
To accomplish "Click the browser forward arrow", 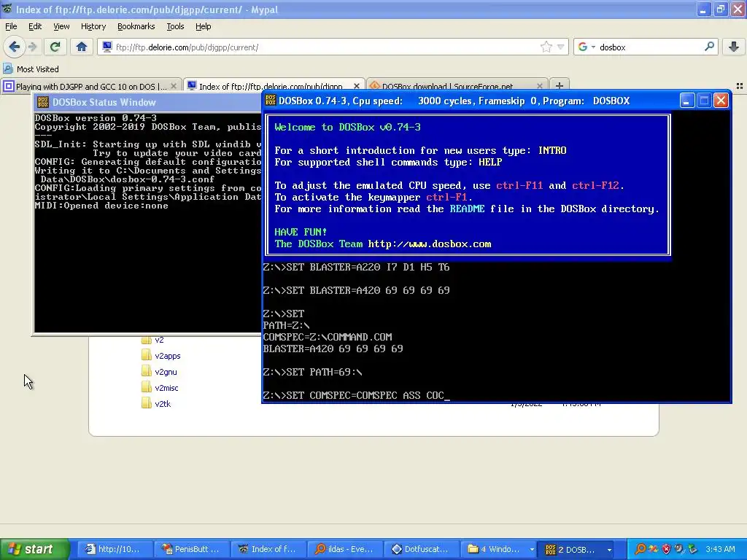I will coord(32,47).
